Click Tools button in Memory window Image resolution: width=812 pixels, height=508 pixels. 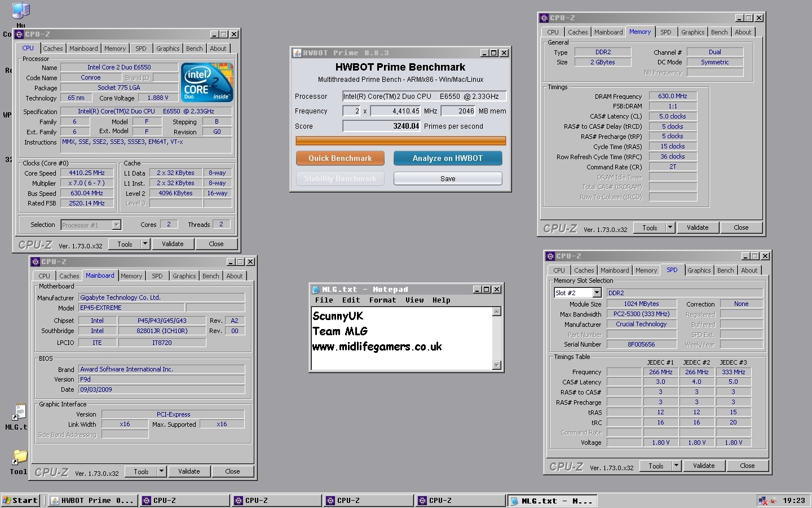pos(650,227)
